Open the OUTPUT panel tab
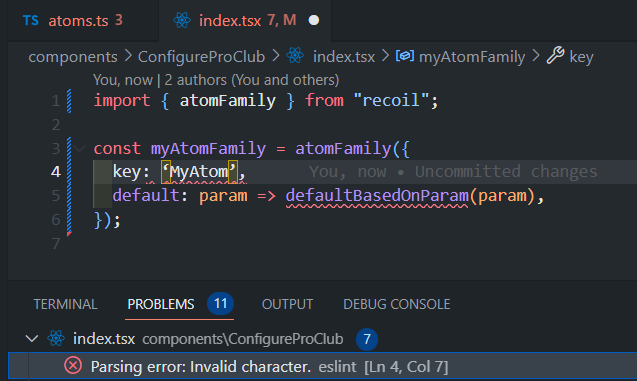 click(x=287, y=304)
